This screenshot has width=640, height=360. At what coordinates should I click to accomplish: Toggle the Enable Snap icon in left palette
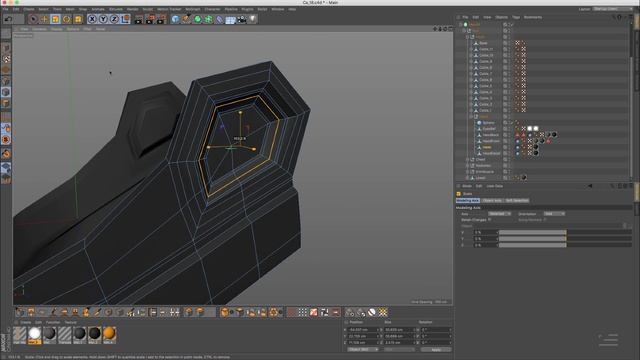tap(6, 154)
